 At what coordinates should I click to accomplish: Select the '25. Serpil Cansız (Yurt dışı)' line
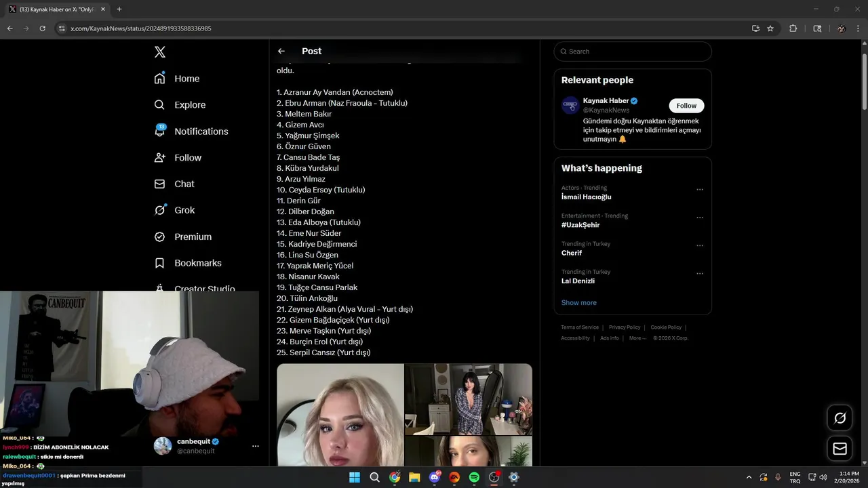click(323, 352)
